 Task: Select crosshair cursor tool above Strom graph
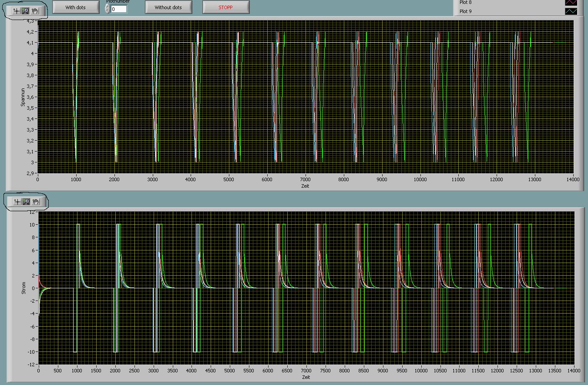coord(17,201)
